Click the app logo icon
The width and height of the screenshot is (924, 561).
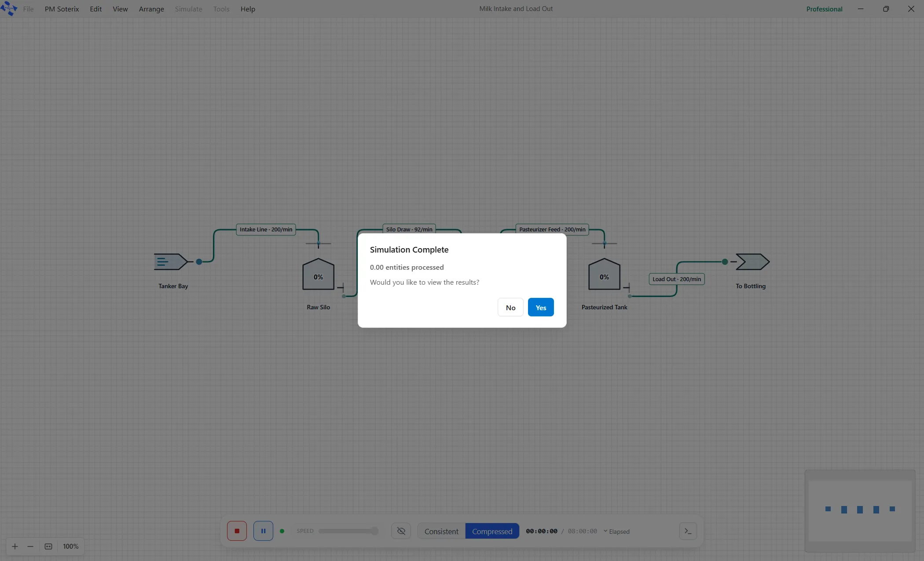point(9,8)
